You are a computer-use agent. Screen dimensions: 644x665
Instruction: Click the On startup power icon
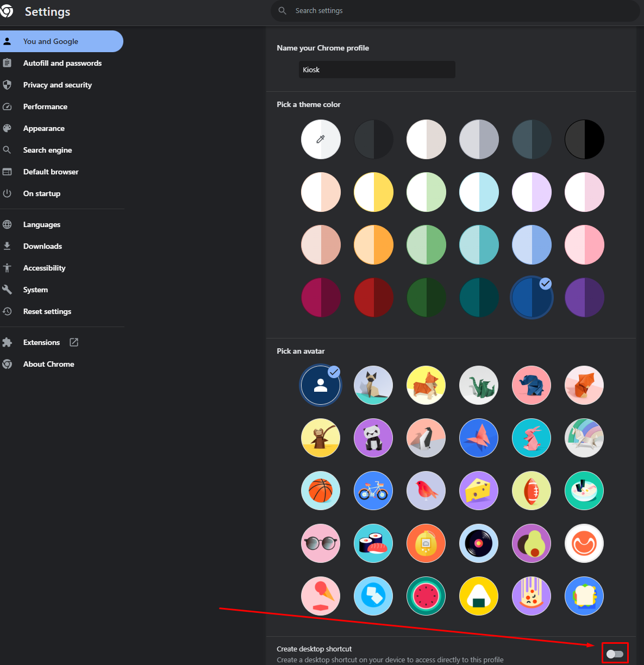7,193
